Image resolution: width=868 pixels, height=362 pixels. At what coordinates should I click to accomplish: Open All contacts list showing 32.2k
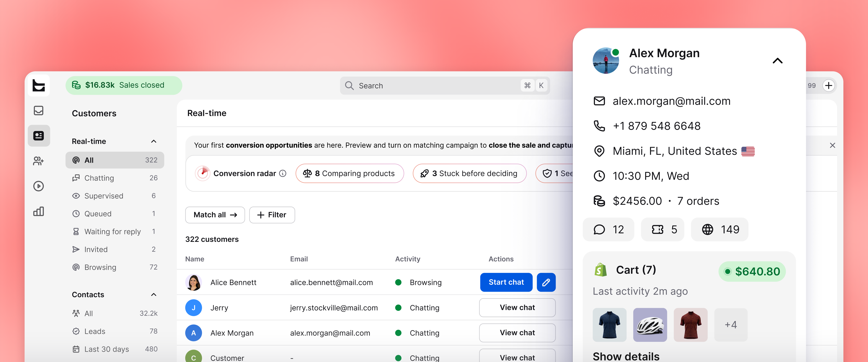115,314
